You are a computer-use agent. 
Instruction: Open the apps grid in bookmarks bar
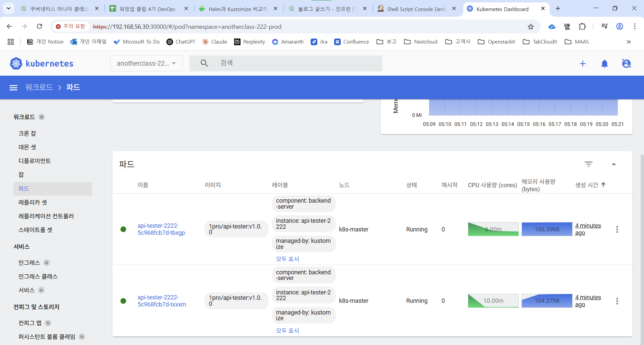11,42
